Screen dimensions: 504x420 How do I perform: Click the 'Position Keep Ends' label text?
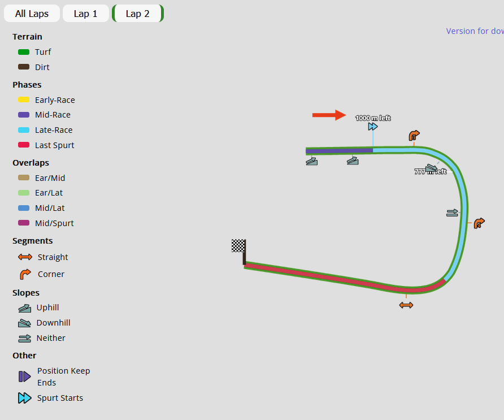click(64, 376)
